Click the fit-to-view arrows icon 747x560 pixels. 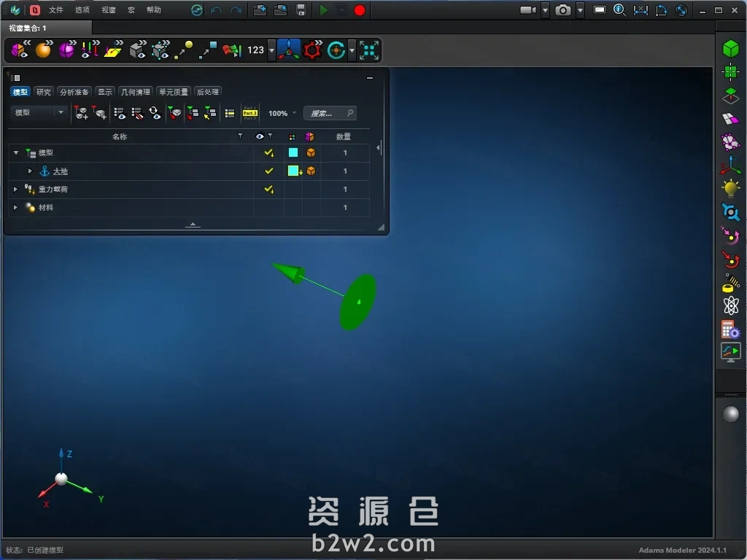(x=369, y=50)
